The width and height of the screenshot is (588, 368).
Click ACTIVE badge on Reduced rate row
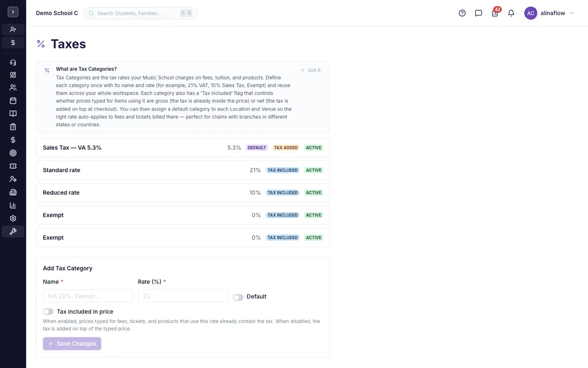[314, 193]
